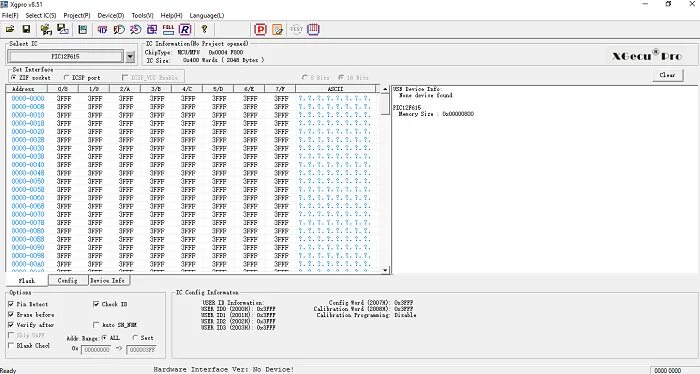The height and width of the screenshot is (374, 700).
Task: Click the compare buffer toolbar icon
Action: (x=152, y=29)
